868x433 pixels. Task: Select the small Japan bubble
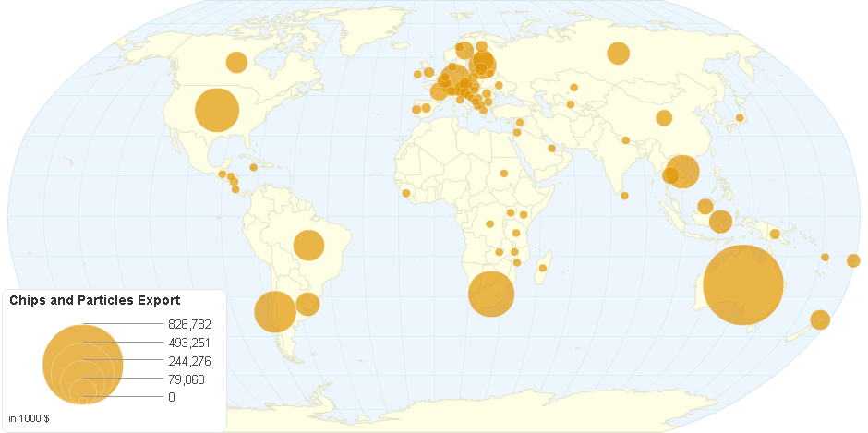pos(740,118)
